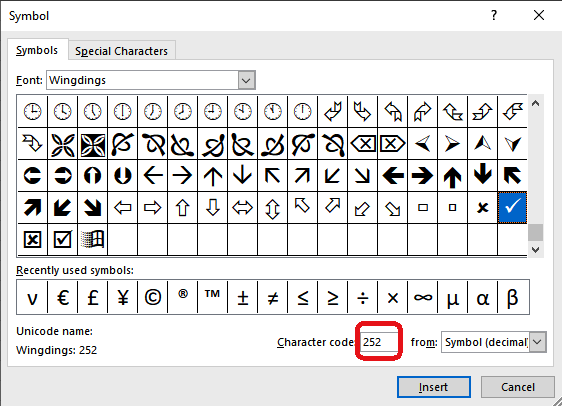The height and width of the screenshot is (406, 562).
Task: Select the bold left arrow symbol
Action: 392,176
